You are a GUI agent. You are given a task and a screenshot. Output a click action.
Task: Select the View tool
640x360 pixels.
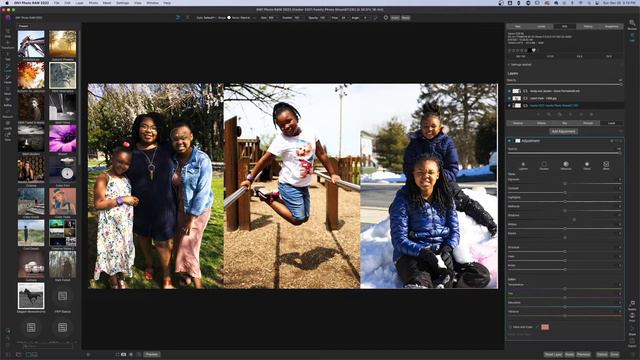(x=8, y=136)
